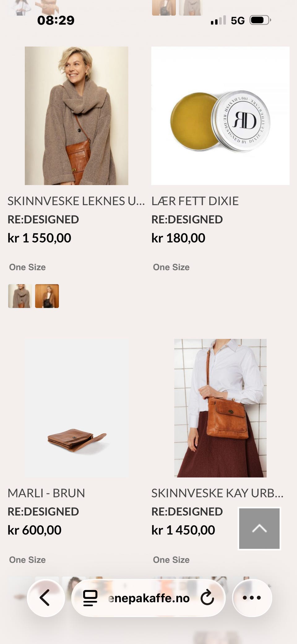Open the browser three-dots more menu
Viewport: 297px width, 644px height.
coord(252,598)
